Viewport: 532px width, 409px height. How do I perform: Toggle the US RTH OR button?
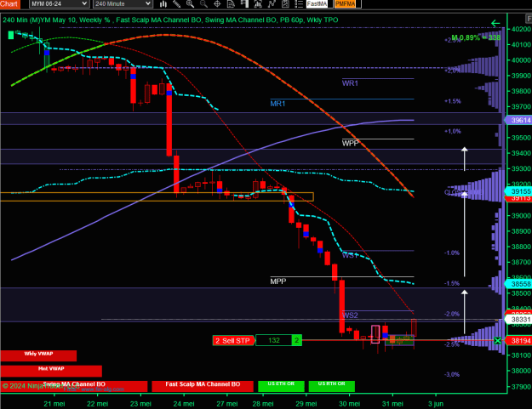click(331, 386)
